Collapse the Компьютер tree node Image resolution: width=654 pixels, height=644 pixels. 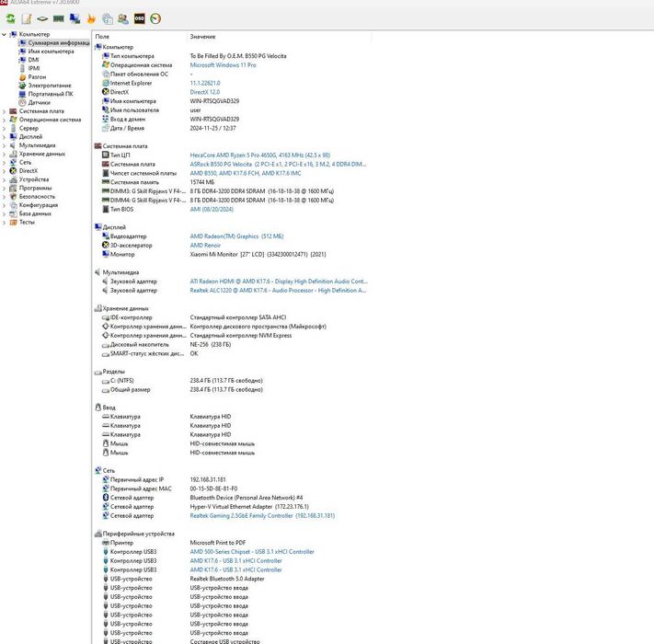[5, 34]
